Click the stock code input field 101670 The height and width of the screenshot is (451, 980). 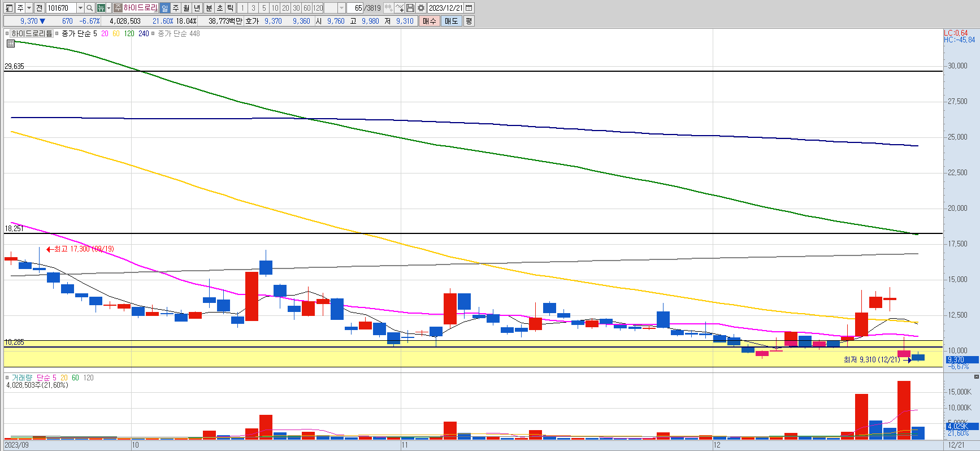pos(61,8)
